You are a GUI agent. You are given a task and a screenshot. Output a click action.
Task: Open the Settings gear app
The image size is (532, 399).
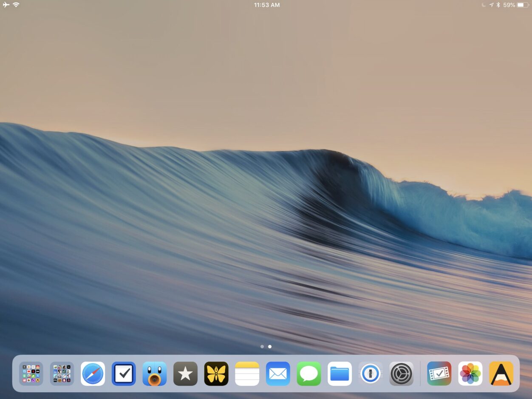[401, 374]
